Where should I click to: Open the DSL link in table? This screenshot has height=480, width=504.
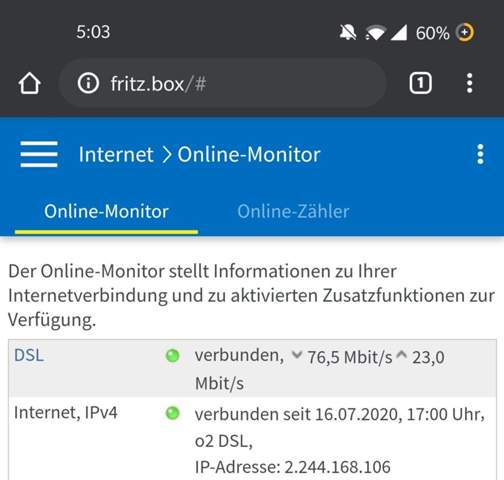point(29,355)
